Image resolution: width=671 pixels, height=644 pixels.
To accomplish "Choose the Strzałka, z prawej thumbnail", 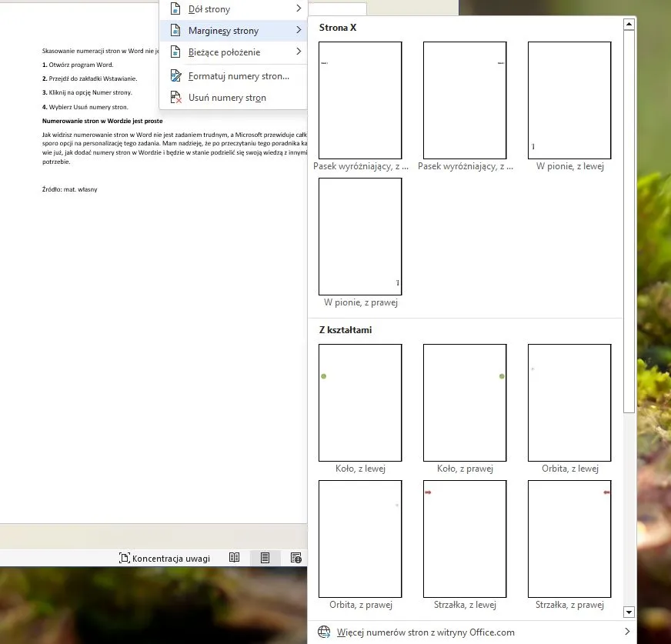I will [x=569, y=539].
